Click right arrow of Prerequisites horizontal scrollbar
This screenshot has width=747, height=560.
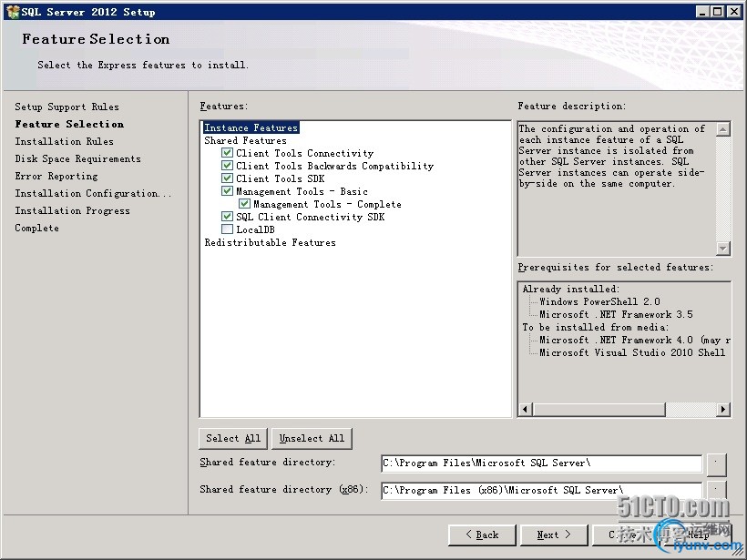[723, 409]
